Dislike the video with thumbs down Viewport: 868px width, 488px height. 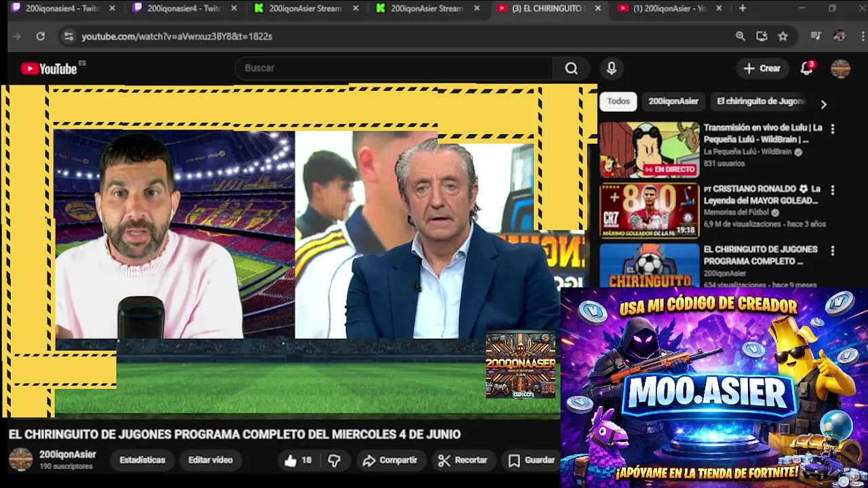point(334,460)
